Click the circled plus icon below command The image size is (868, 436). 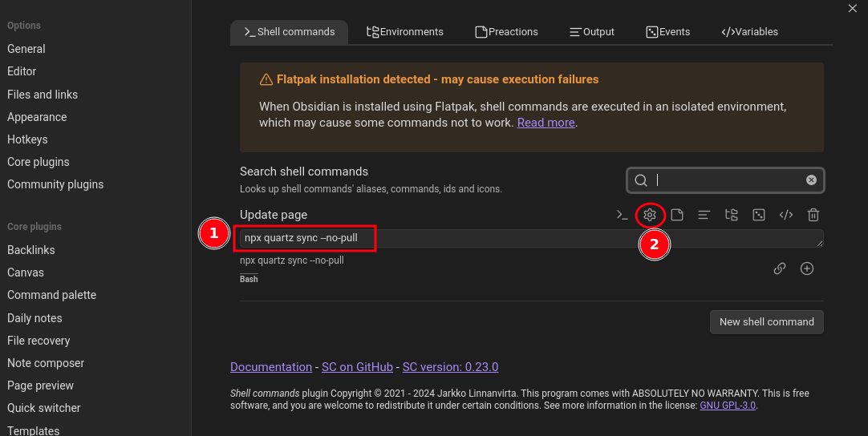[x=807, y=268]
